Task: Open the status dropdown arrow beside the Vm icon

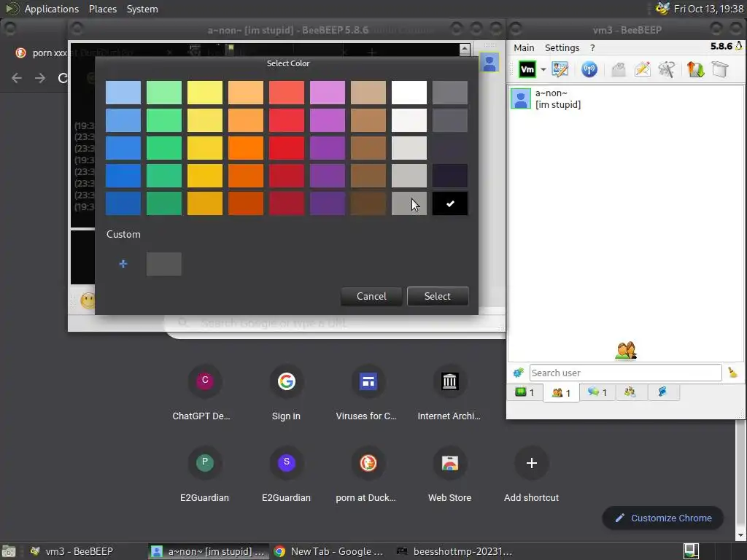Action: pyautogui.click(x=543, y=69)
